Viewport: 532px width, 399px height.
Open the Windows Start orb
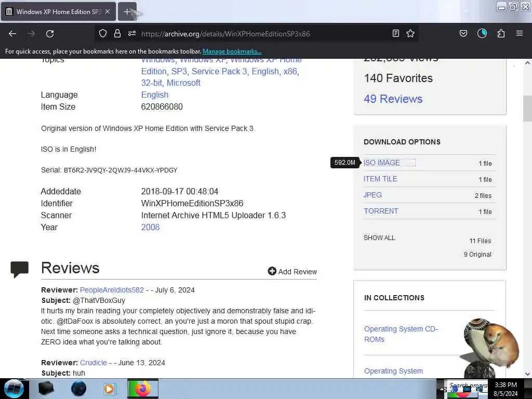point(14,389)
